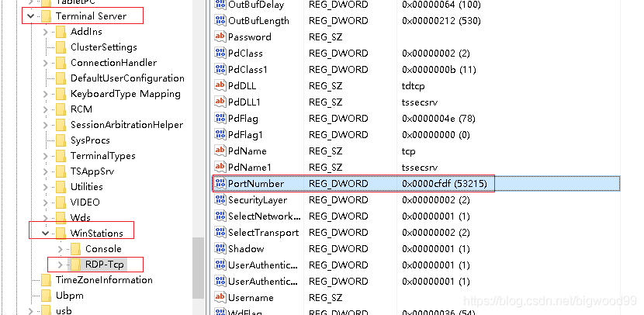Select the SysProcs folder icon
This screenshot has height=315, width=644.
tap(61, 140)
